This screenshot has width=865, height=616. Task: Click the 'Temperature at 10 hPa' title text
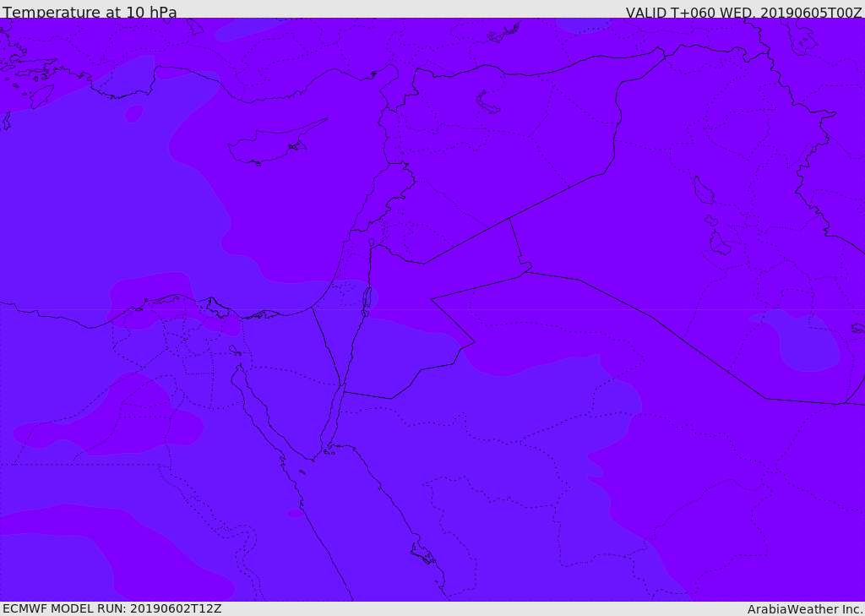pos(90,12)
